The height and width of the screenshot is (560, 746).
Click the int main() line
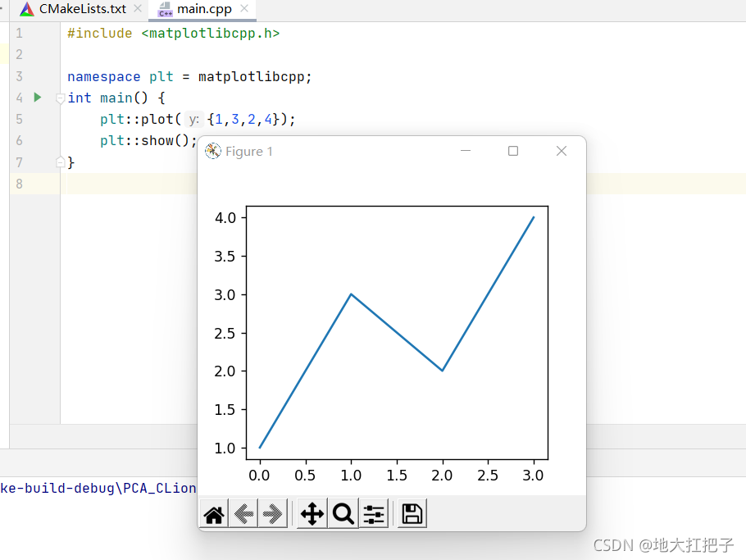click(x=116, y=98)
